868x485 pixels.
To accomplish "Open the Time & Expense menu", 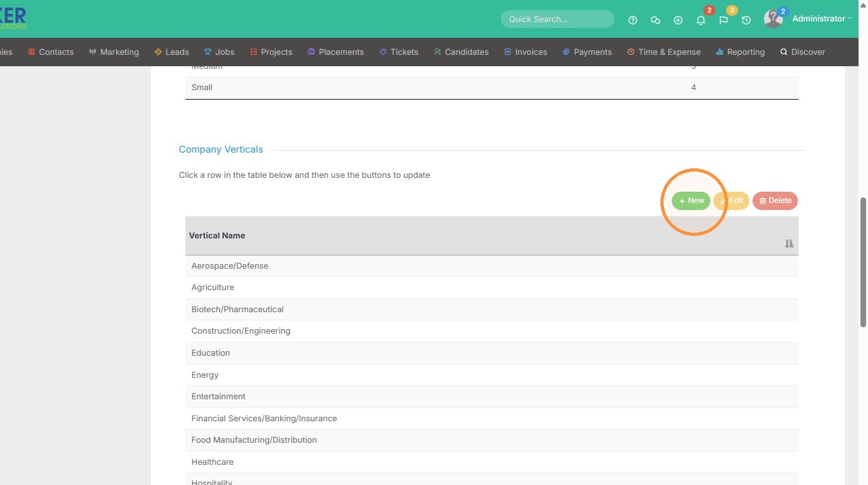I will coord(664,52).
